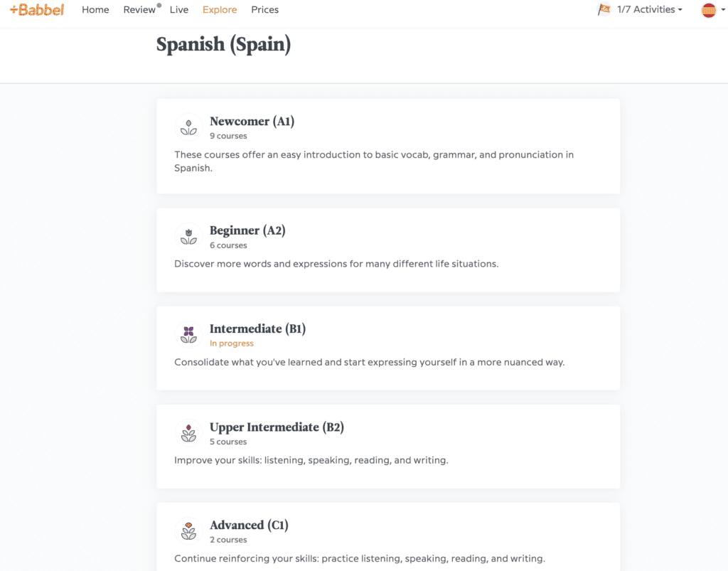Select the Live menu item

point(178,9)
